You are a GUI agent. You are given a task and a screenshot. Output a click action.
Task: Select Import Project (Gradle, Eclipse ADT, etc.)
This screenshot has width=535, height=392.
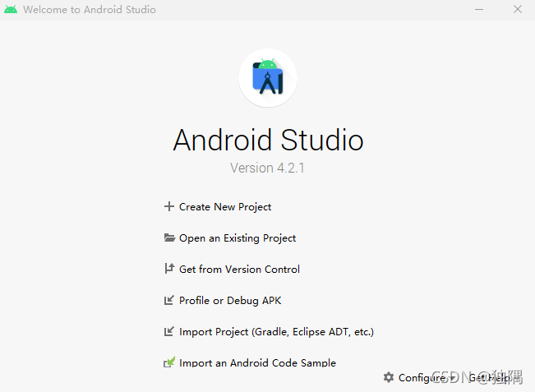[277, 332]
